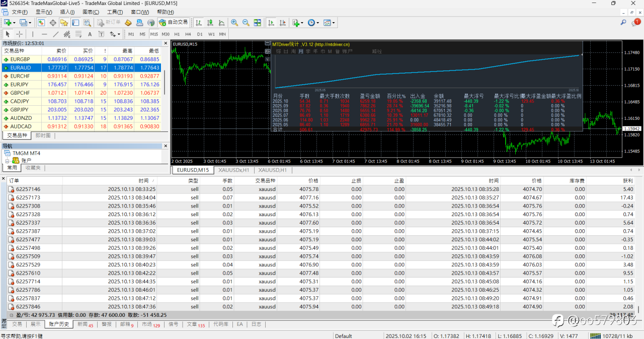
Task: Click the zoom out magnifier icon
Action: click(246, 23)
